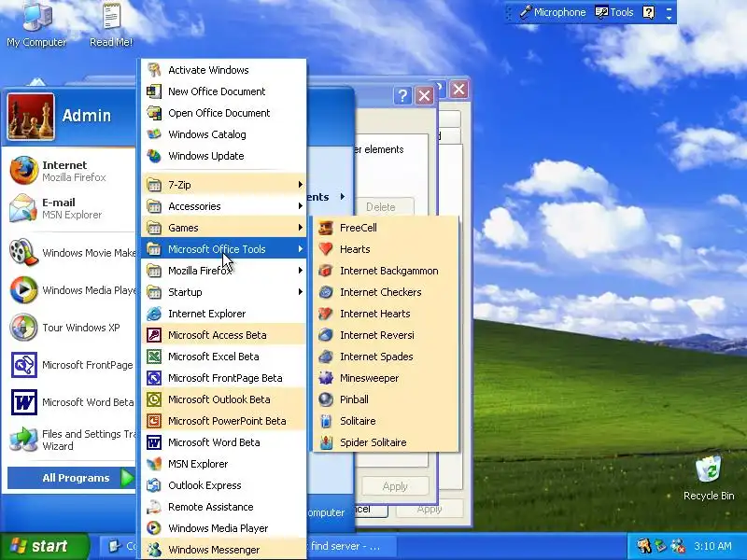This screenshot has height=560, width=747.
Task: Expand the Games folder entry
Action: (223, 228)
